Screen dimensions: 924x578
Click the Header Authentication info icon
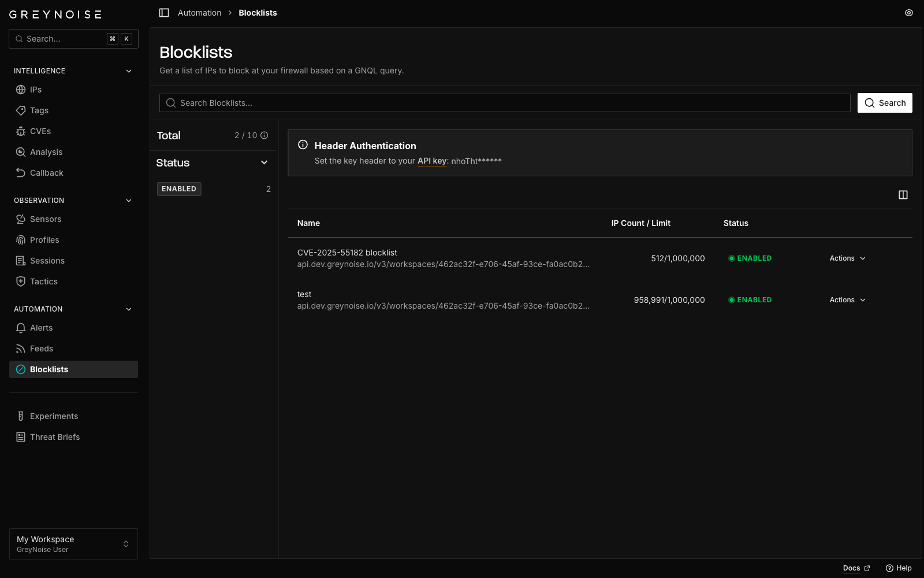click(x=303, y=144)
